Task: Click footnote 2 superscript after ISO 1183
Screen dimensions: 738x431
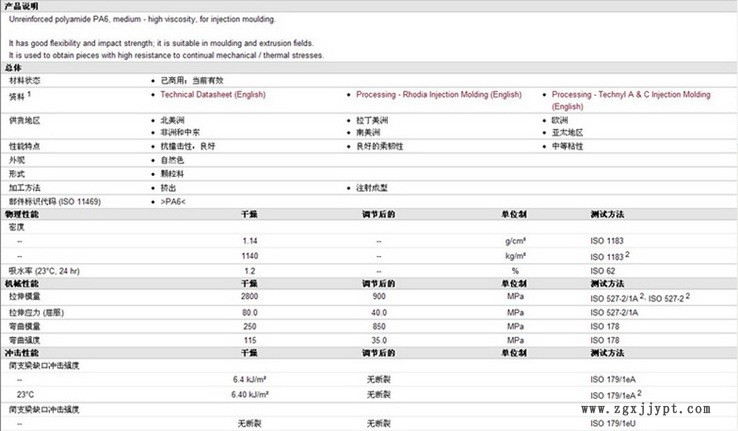Action: tap(627, 254)
